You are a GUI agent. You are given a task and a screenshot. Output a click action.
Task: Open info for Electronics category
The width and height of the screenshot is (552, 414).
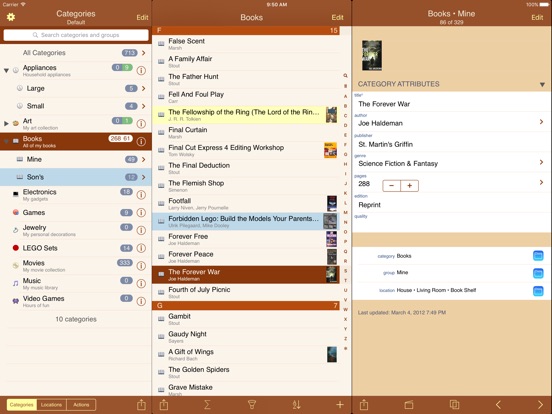pyautogui.click(x=141, y=195)
